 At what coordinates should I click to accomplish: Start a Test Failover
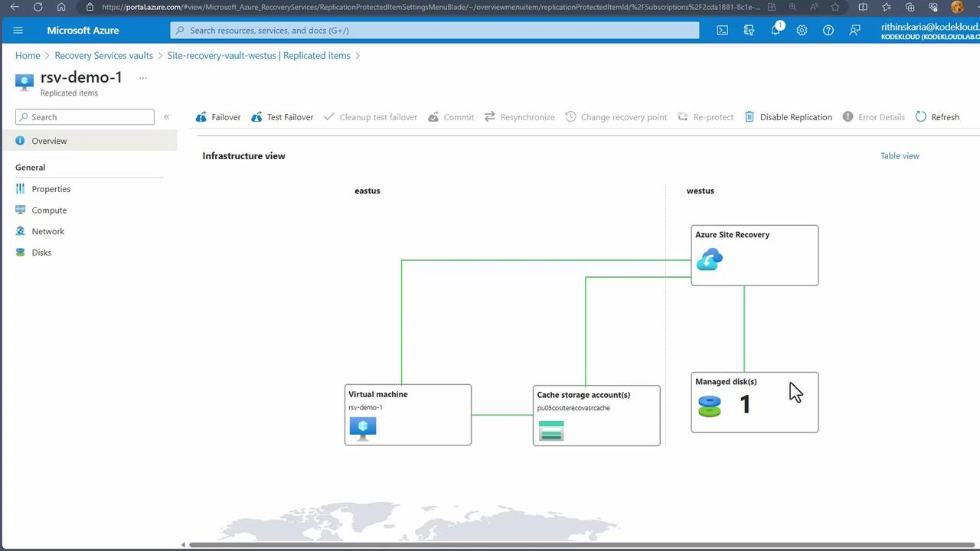pyautogui.click(x=282, y=117)
